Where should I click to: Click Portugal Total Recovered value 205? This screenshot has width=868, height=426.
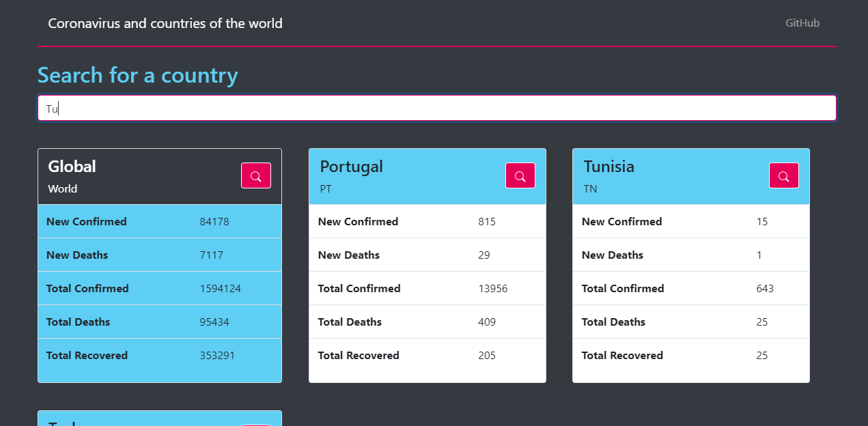(x=487, y=356)
